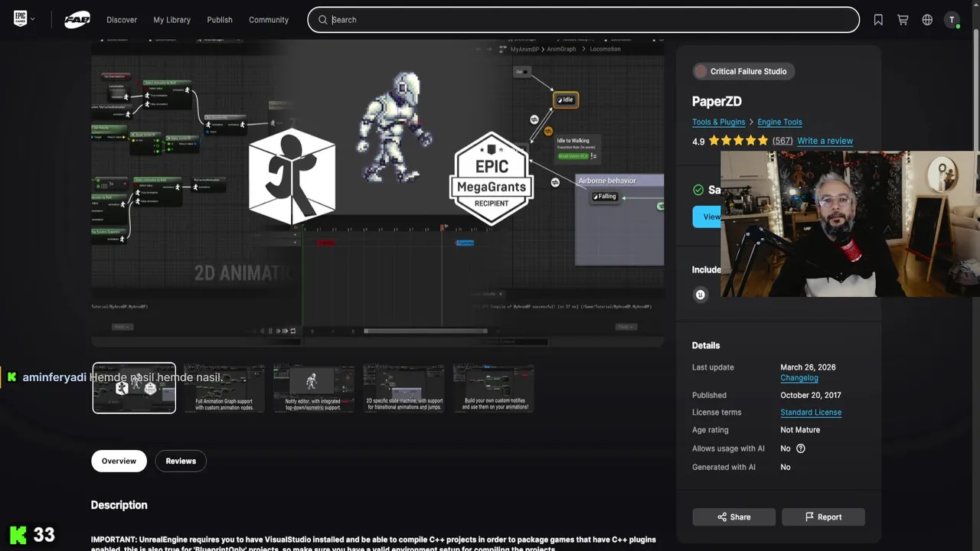Viewport: 980px width, 551px height.
Task: Click the Details heading
Action: pos(706,346)
